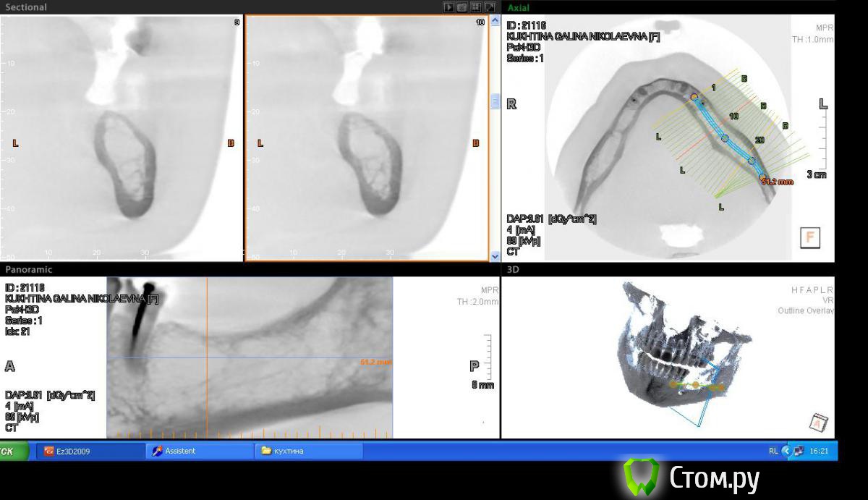Select sectional slice image number 9
This screenshot has height=500, width=868.
(122, 137)
